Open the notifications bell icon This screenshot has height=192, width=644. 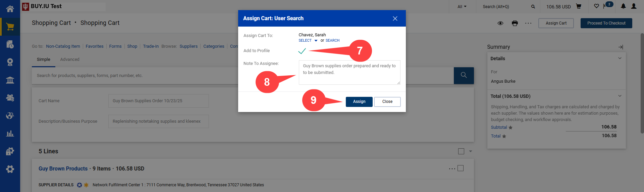click(623, 6)
